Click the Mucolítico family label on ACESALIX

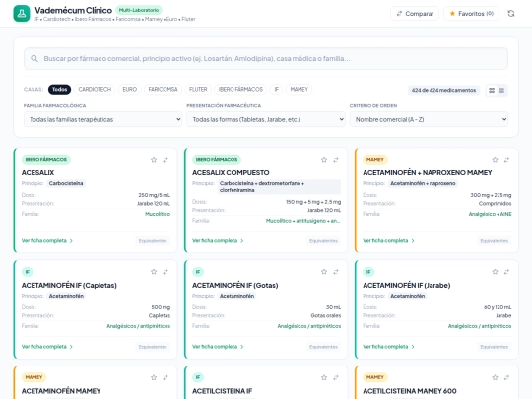(x=158, y=214)
